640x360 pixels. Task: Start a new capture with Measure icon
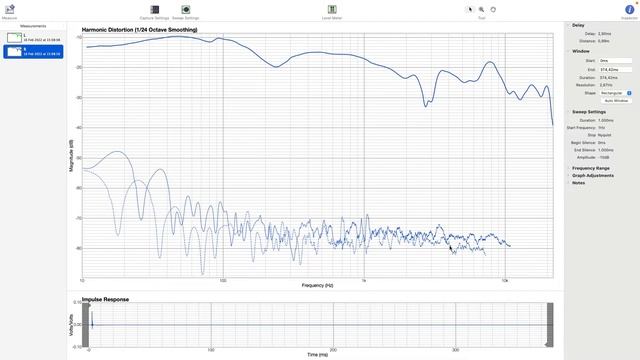10,9
